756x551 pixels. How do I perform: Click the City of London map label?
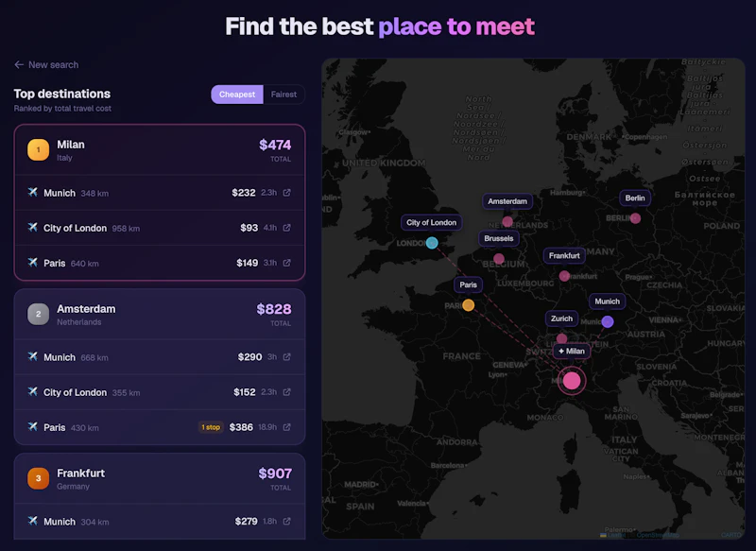[431, 222]
